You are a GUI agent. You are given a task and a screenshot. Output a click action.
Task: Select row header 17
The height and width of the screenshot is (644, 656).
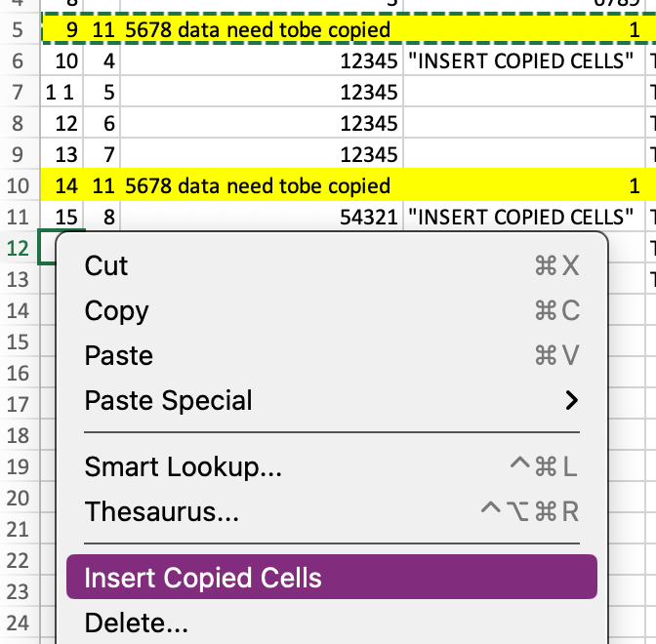[x=19, y=403]
